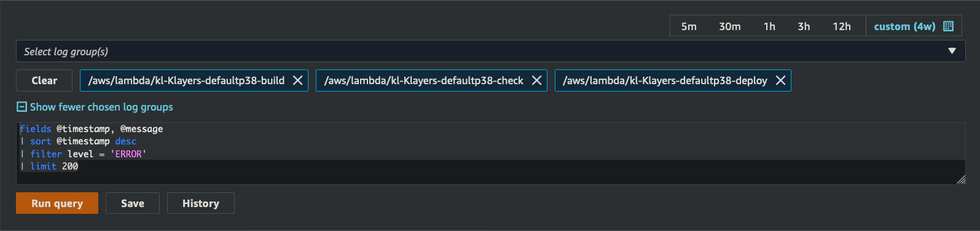This screenshot has height=231, width=980.
Task: Select the 30m time range
Action: pyautogui.click(x=730, y=26)
